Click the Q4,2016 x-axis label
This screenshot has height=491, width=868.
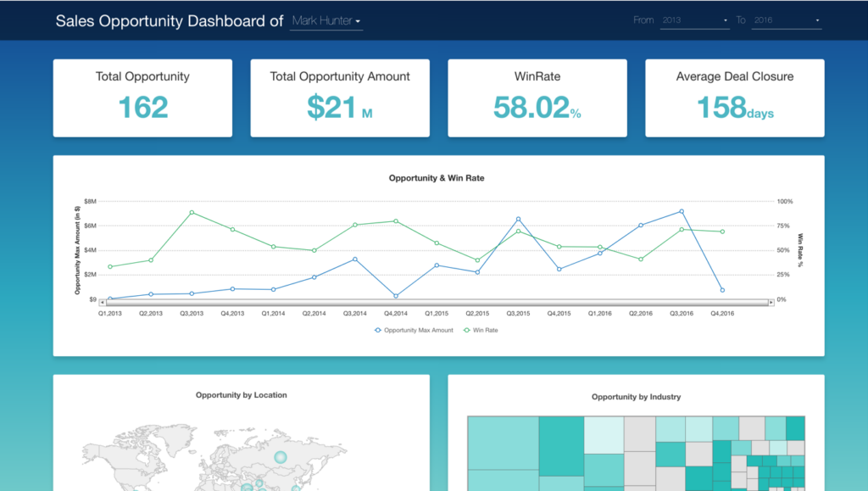tap(722, 313)
